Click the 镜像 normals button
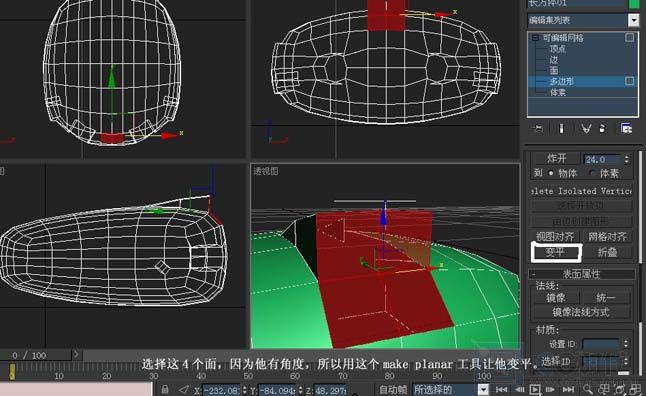646x396 pixels. pos(555,298)
